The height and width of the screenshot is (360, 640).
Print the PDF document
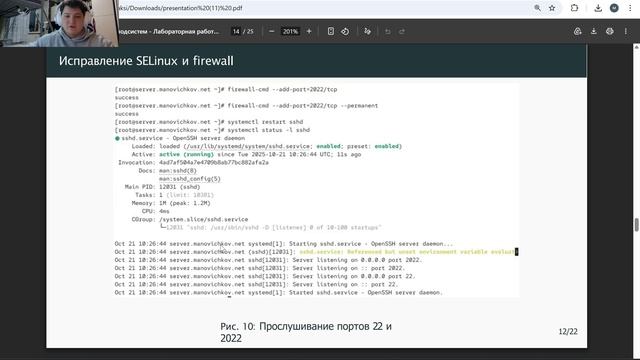610,31
